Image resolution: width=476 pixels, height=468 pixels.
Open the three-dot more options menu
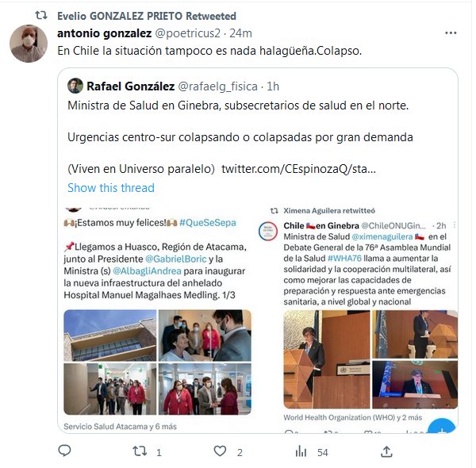click(x=451, y=33)
